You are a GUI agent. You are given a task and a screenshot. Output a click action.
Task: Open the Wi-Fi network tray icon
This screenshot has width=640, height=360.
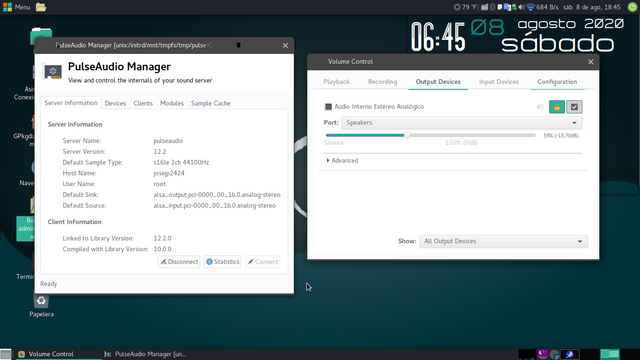click(x=530, y=7)
